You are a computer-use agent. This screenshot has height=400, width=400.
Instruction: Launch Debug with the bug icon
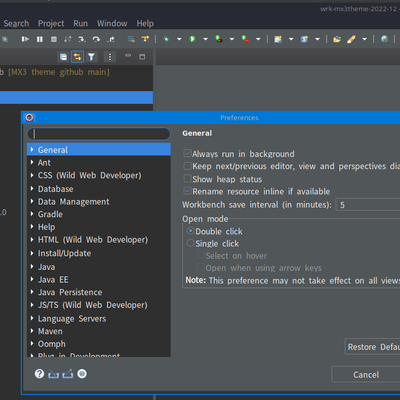pos(166,39)
